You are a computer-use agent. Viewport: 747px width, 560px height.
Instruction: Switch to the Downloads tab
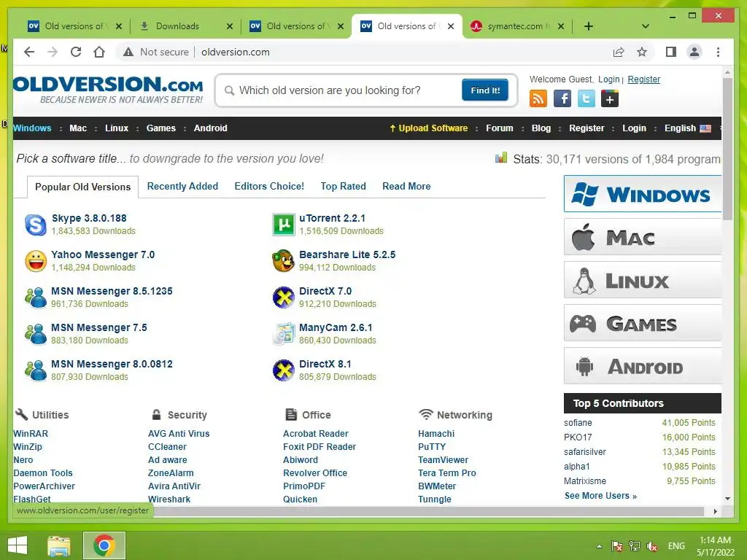pos(185,26)
